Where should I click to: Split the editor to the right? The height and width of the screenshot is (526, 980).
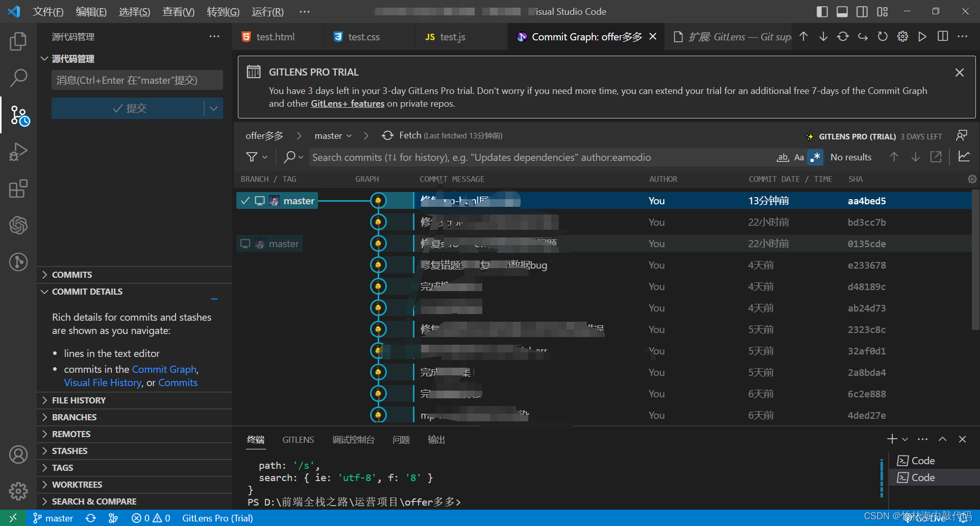pos(943,36)
